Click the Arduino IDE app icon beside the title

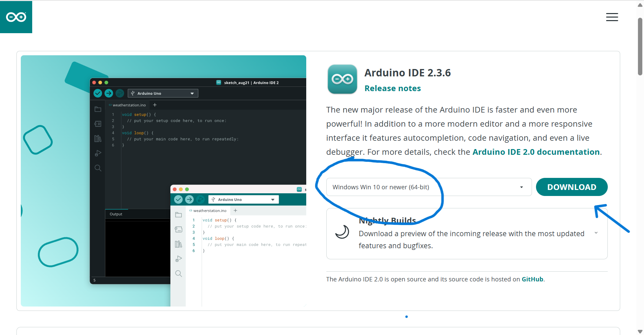tap(342, 79)
